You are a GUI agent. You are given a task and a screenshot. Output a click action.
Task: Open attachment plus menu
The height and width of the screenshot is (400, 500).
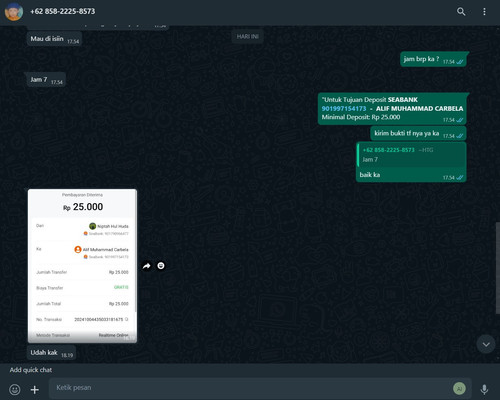[35, 389]
